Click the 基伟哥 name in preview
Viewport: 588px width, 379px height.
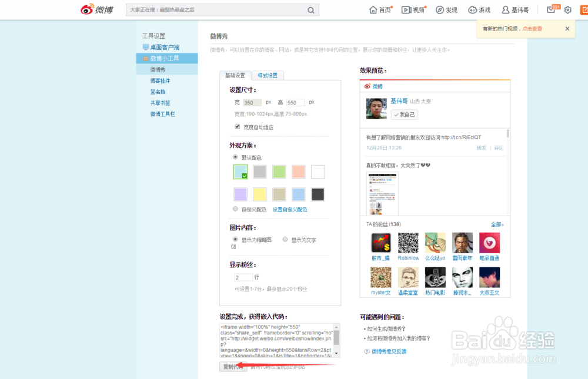pos(399,101)
